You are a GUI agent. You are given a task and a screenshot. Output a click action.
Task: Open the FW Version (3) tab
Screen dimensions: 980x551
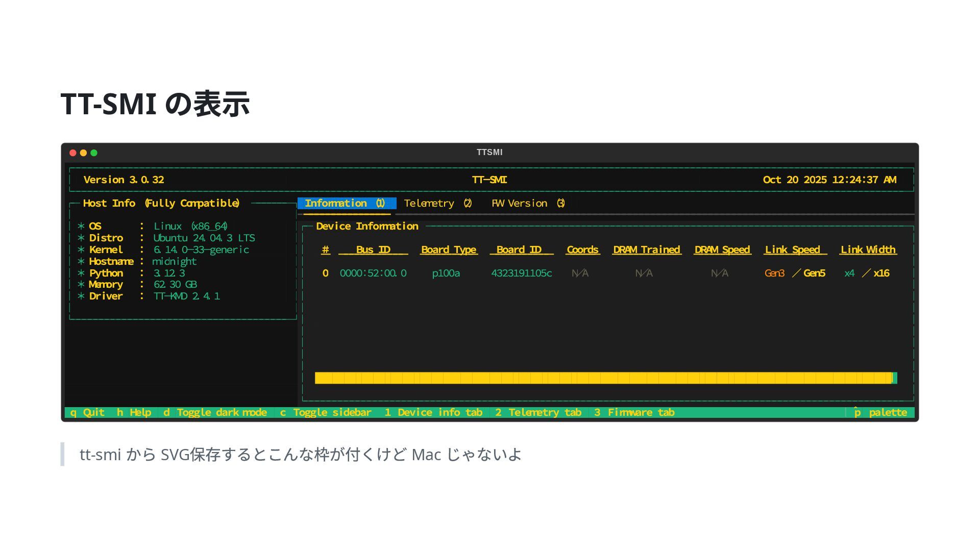click(x=528, y=204)
